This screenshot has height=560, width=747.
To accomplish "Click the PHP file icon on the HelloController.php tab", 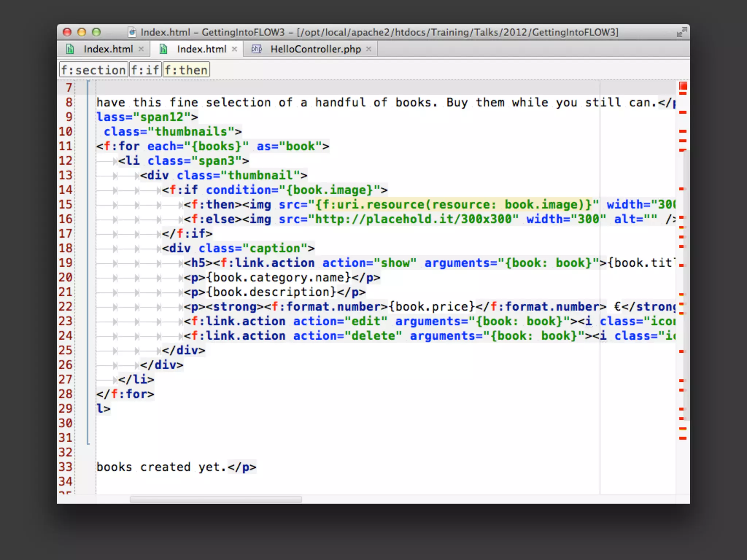I will 256,49.
